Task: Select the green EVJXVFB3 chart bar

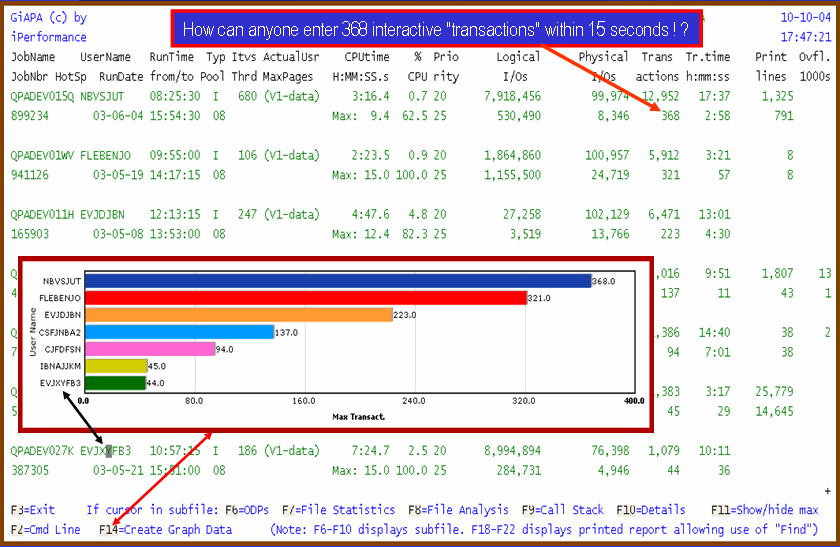Action: [x=114, y=383]
